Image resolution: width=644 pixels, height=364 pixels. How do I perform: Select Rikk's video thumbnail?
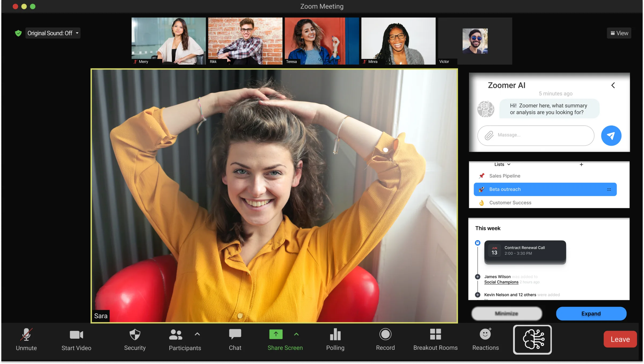245,41
